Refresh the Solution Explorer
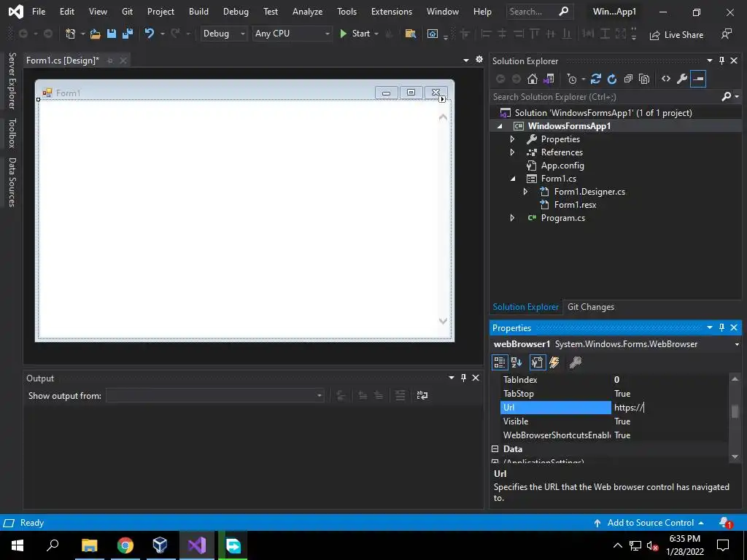 [x=612, y=79]
